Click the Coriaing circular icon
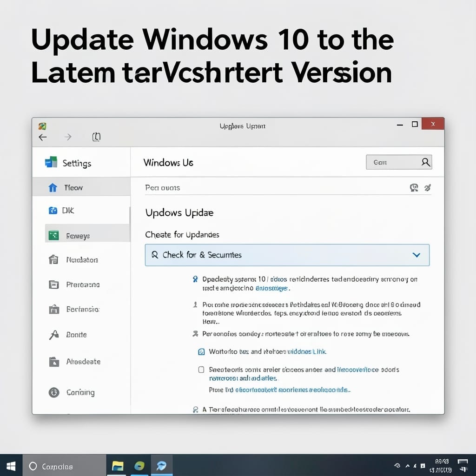Screen dimensions: 476x476 tap(54, 392)
